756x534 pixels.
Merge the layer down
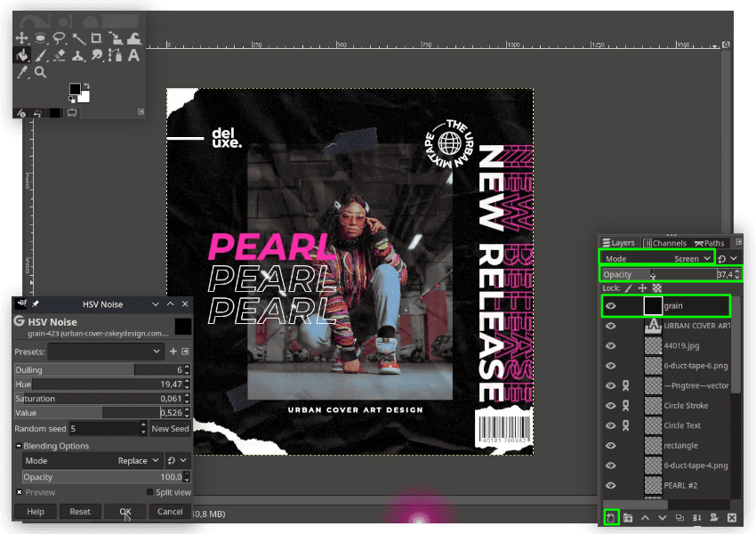[697, 518]
